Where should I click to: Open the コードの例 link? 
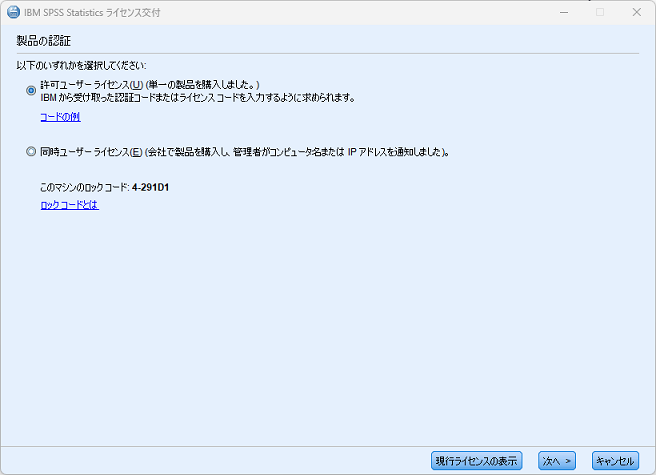60,117
